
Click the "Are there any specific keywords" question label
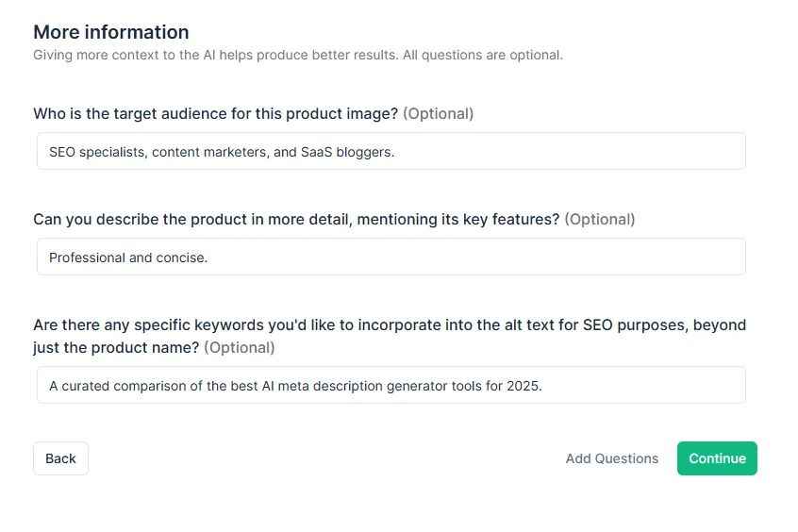tap(389, 324)
